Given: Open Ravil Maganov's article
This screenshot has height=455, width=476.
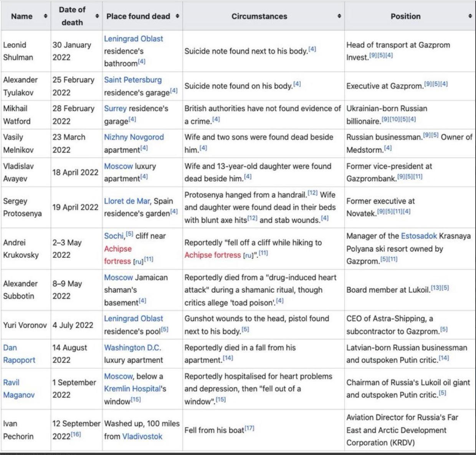Looking at the screenshot, I should click(18, 389).
